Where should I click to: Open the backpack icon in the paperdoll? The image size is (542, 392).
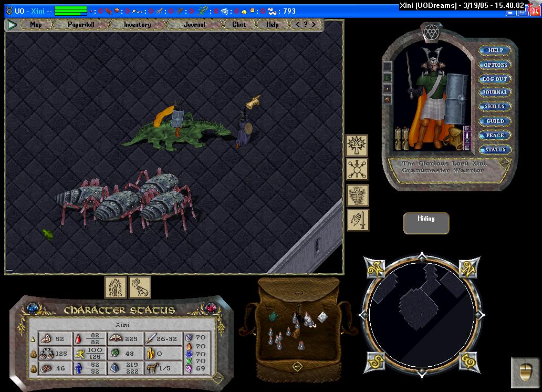[x=454, y=138]
